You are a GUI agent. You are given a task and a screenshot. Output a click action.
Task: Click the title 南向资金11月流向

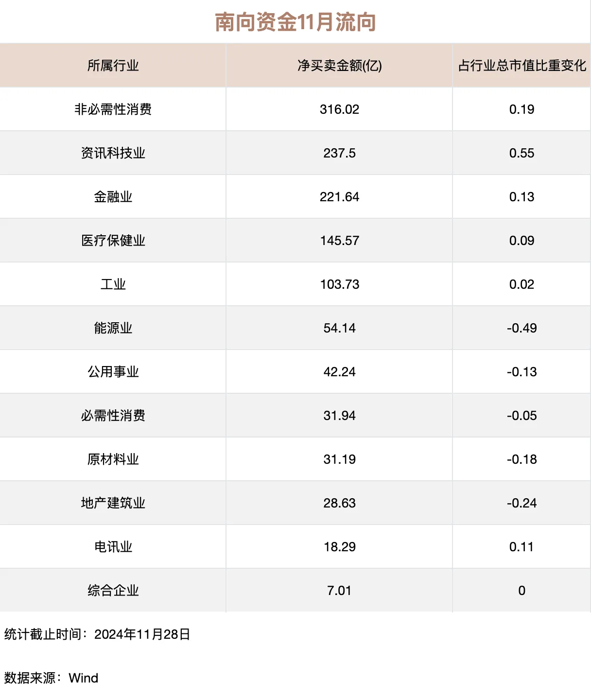pos(295,22)
